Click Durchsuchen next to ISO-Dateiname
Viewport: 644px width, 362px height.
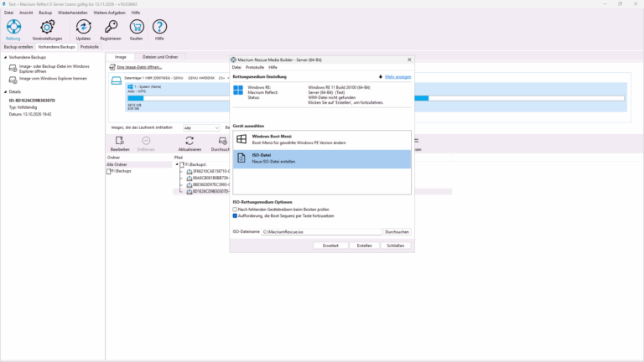(x=397, y=232)
